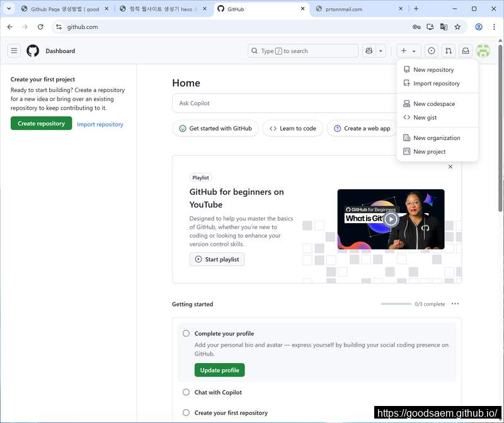Play the What is Git video thumbnail
504x423 pixels.
(x=391, y=219)
